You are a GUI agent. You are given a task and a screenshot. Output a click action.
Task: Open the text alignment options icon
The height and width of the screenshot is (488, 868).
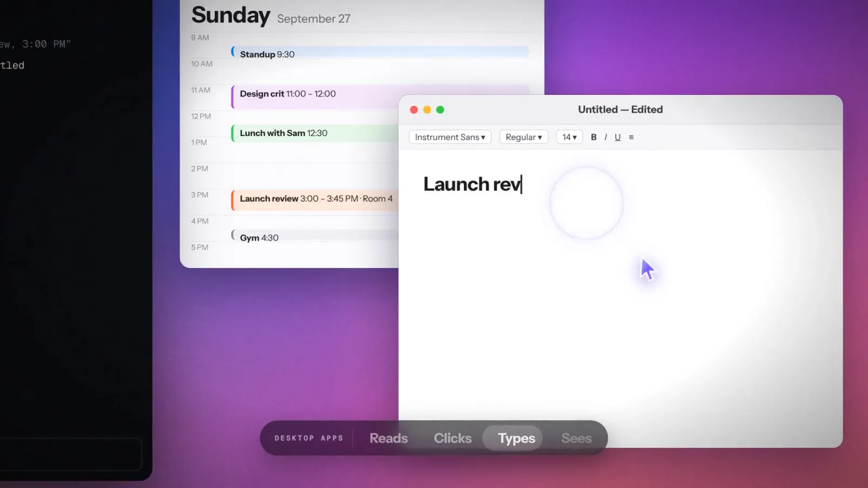click(x=631, y=137)
